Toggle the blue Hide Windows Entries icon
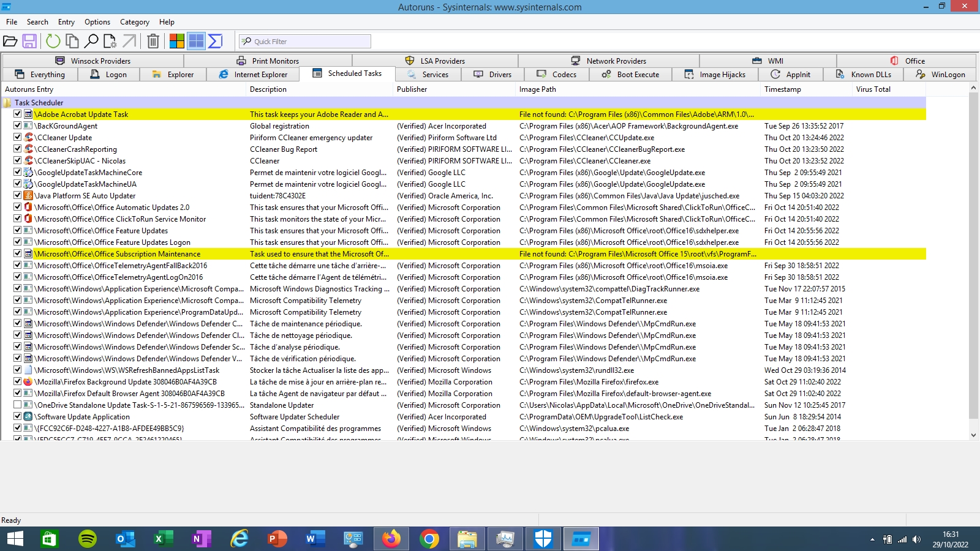Screen dimensions: 980x551 click(x=196, y=41)
